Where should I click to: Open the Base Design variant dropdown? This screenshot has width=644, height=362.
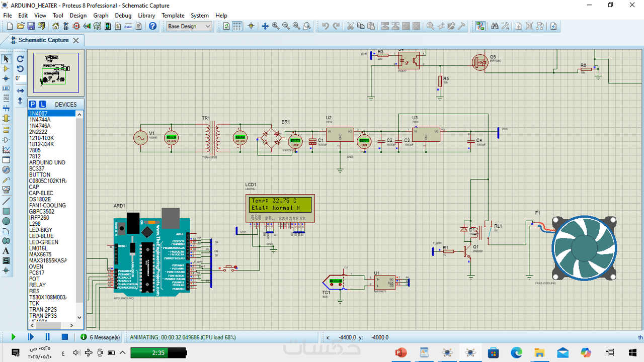(189, 26)
